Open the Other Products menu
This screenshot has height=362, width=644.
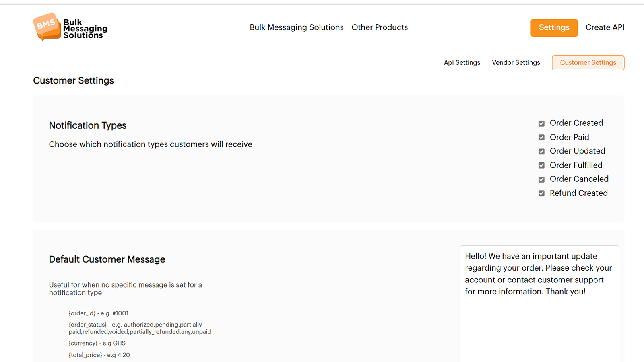coord(380,27)
